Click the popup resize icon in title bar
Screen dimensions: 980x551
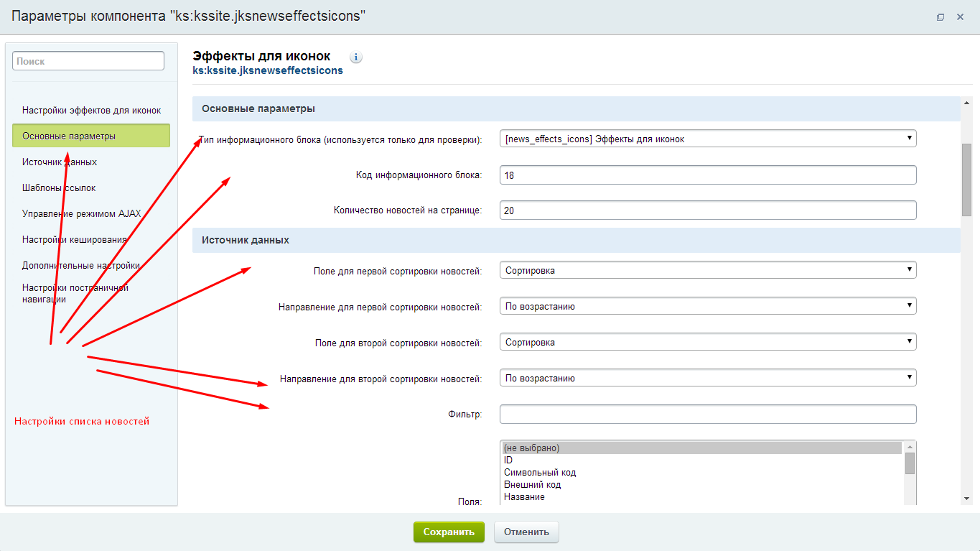pos(941,17)
